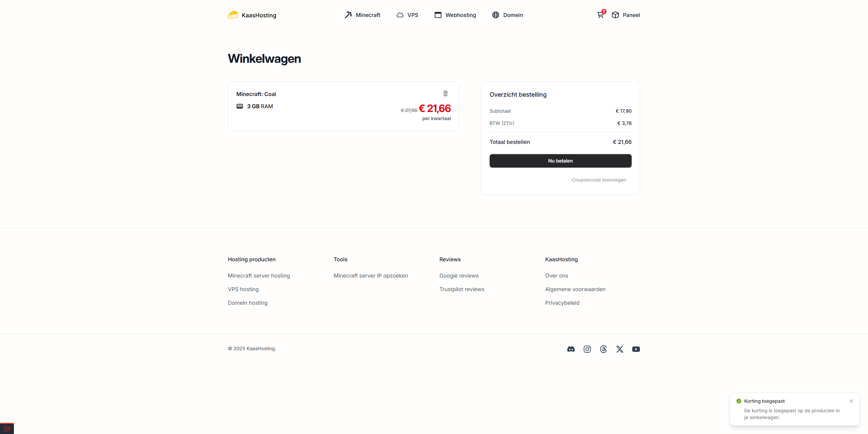Open the Threads social icon

coord(604,349)
